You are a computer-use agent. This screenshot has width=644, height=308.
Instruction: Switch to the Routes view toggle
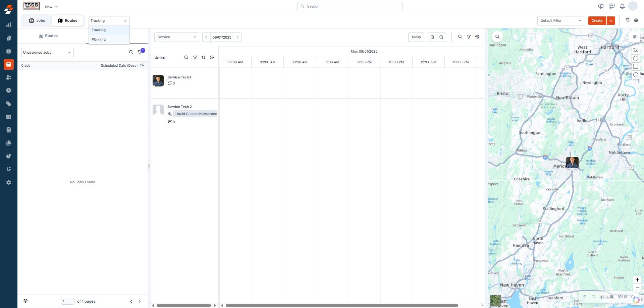[x=67, y=20]
